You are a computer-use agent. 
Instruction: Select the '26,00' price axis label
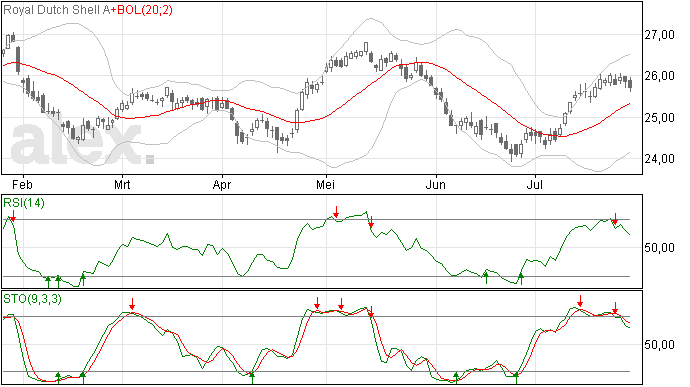click(659, 76)
